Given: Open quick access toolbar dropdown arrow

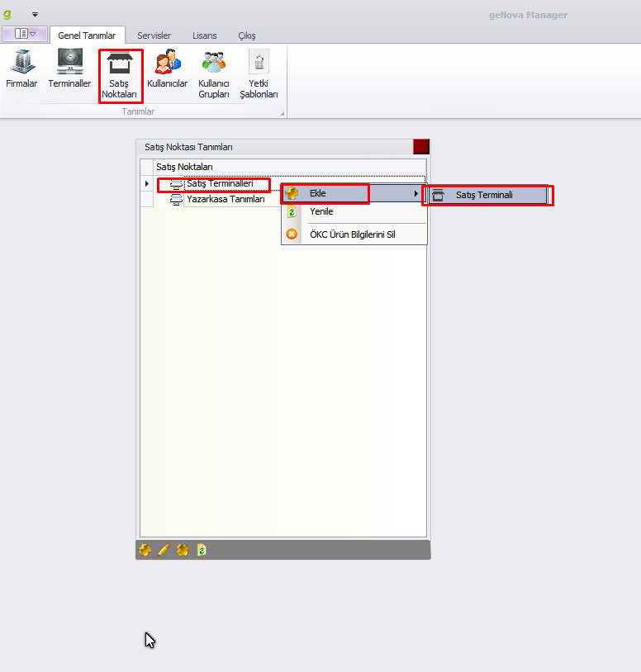Looking at the screenshot, I should click(x=36, y=15).
